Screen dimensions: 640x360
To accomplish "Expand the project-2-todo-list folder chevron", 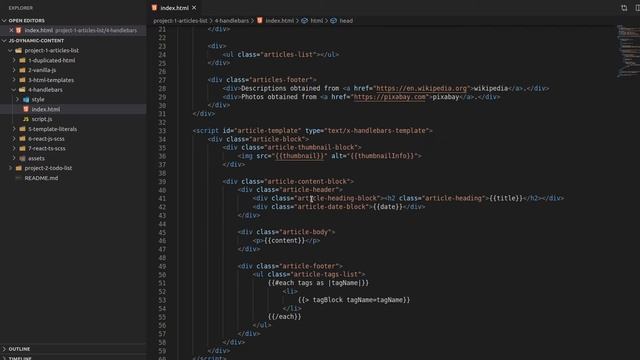I will (x=10, y=168).
